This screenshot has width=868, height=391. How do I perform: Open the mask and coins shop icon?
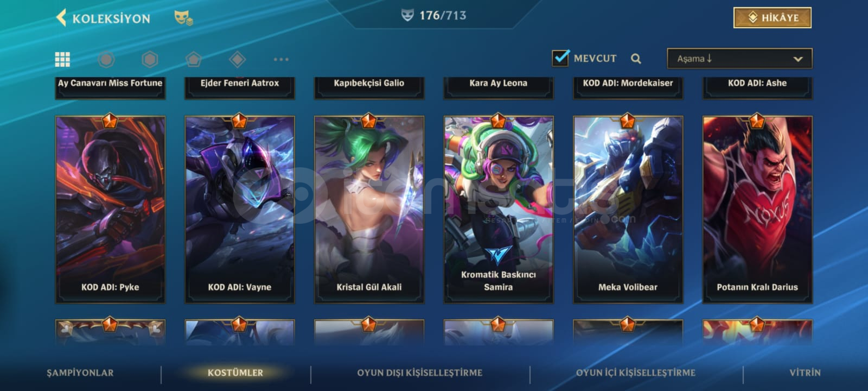(x=183, y=18)
